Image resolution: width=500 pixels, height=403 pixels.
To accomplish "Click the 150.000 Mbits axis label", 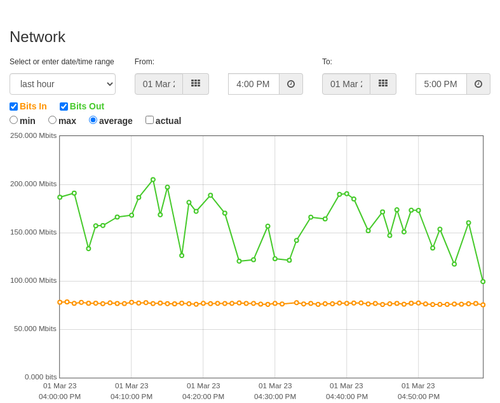I will click(33, 232).
